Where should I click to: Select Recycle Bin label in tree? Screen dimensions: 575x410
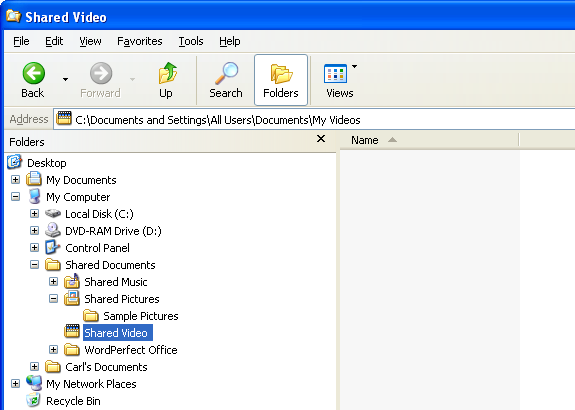73,401
